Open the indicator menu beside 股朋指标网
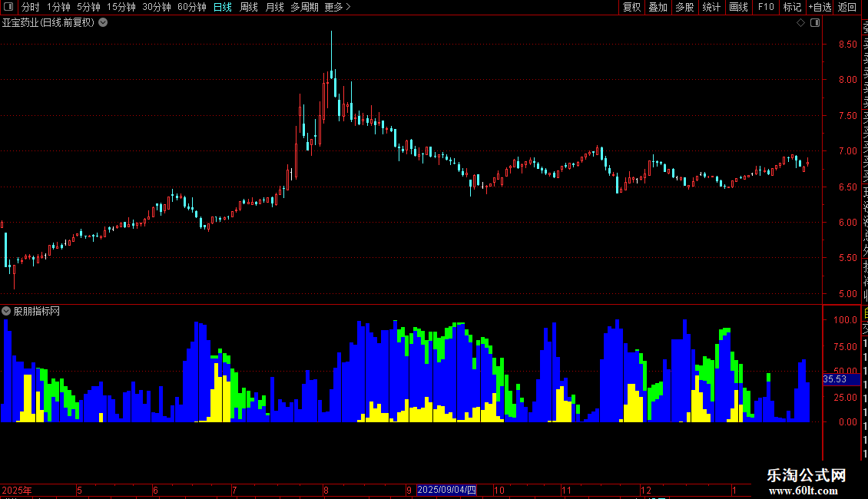Screen dimensions: 868x499 [x=6, y=311]
